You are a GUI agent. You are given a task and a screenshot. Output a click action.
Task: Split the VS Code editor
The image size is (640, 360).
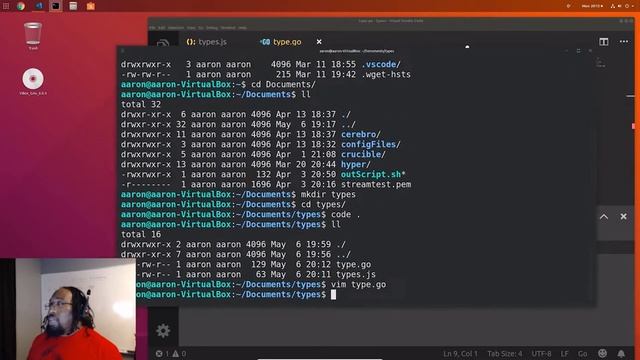tap(604, 42)
